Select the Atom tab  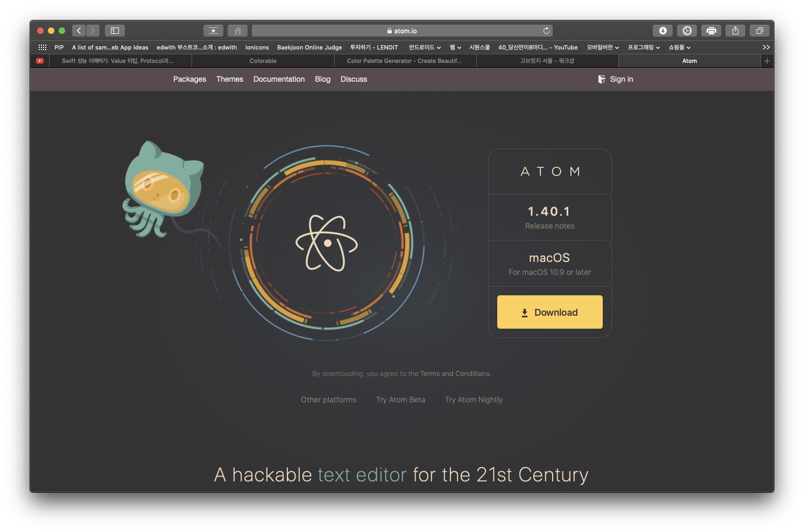point(690,61)
